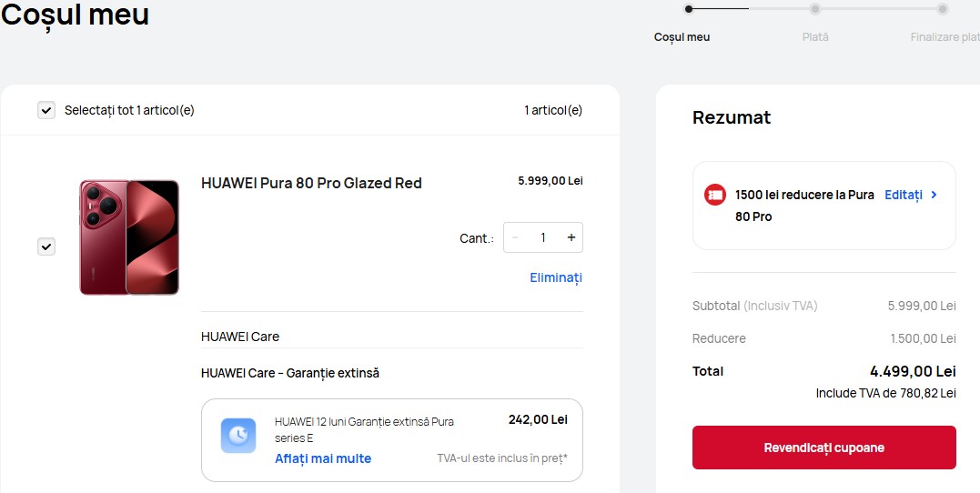Screen dimensions: 980x493
Task: Open the HUAWEI Pura 80 Pro Glazed Red title
Action: [x=311, y=183]
